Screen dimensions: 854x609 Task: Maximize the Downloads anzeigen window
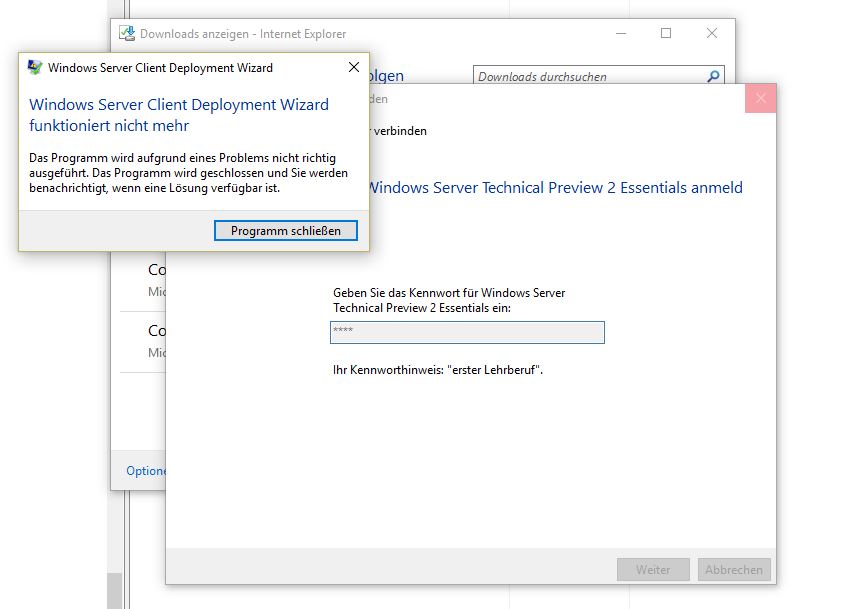click(x=666, y=33)
